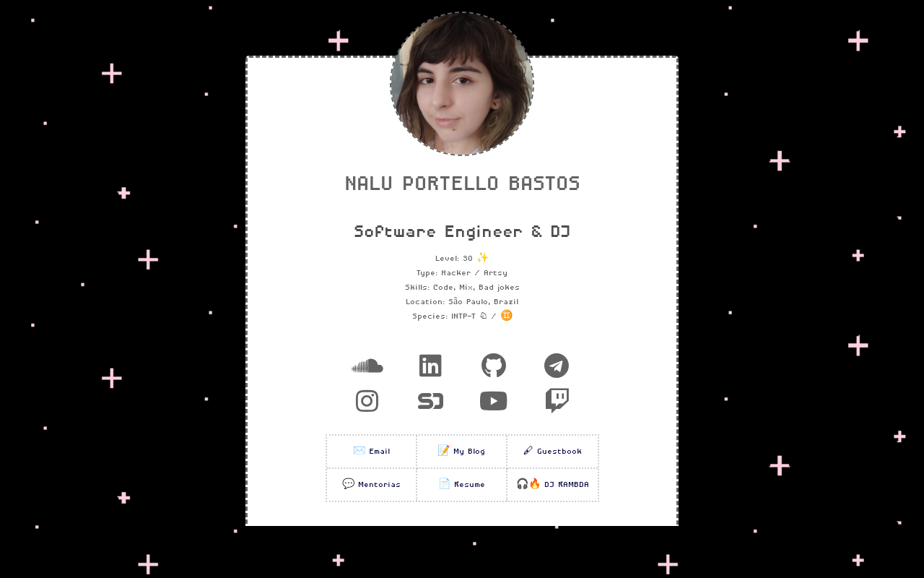Click the Telegram paper plane icon
This screenshot has height=578, width=924.
point(557,366)
